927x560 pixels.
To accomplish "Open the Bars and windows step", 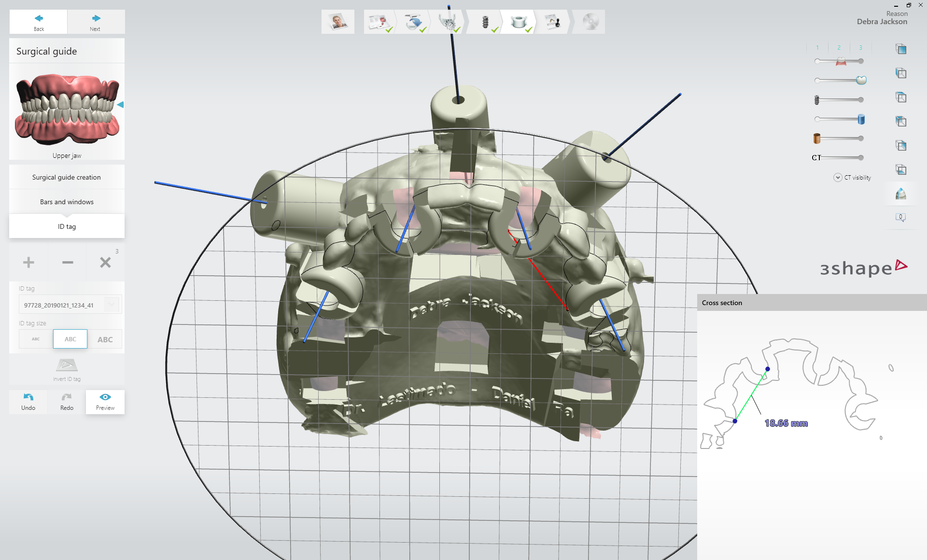I will pyautogui.click(x=67, y=202).
